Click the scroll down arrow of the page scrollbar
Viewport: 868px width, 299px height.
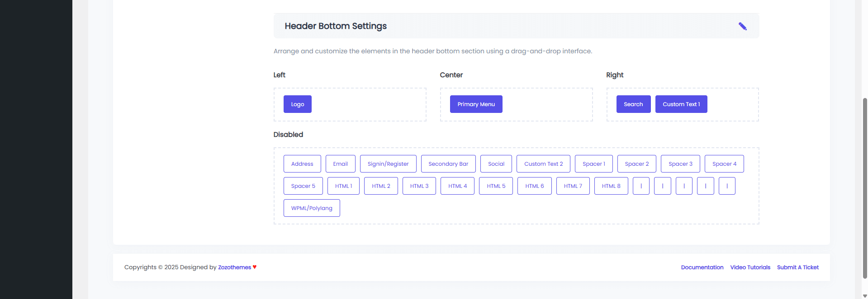coord(865,296)
